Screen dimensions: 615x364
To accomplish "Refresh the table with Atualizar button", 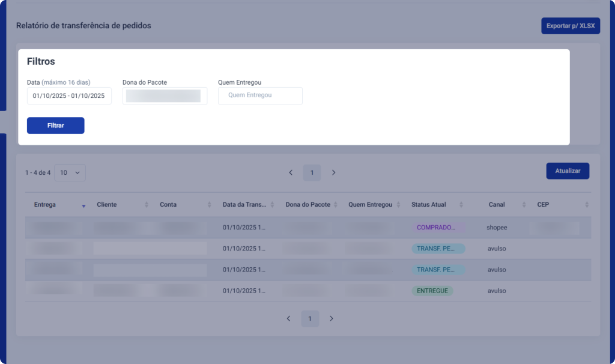I will click(568, 171).
